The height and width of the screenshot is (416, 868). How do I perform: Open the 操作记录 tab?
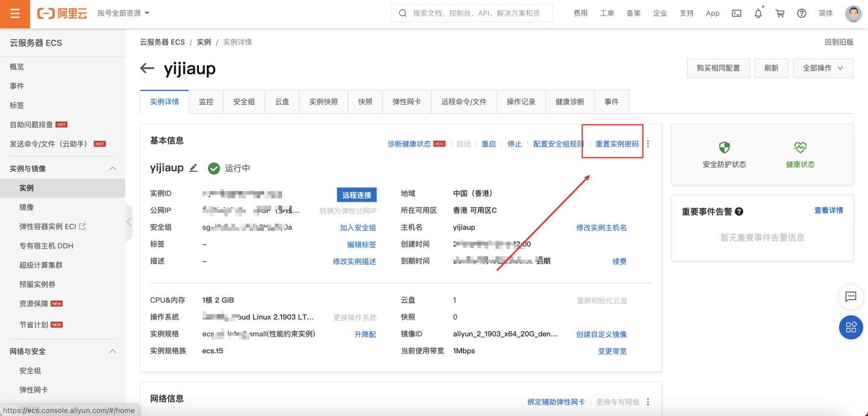(521, 102)
